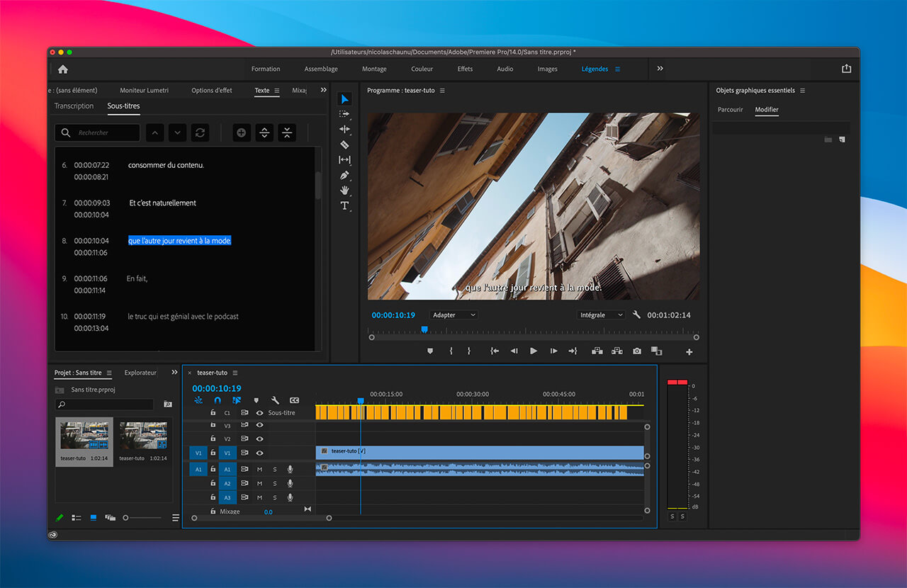Export a frame with the camera icon
Image resolution: width=907 pixels, height=588 pixels.
coord(636,351)
